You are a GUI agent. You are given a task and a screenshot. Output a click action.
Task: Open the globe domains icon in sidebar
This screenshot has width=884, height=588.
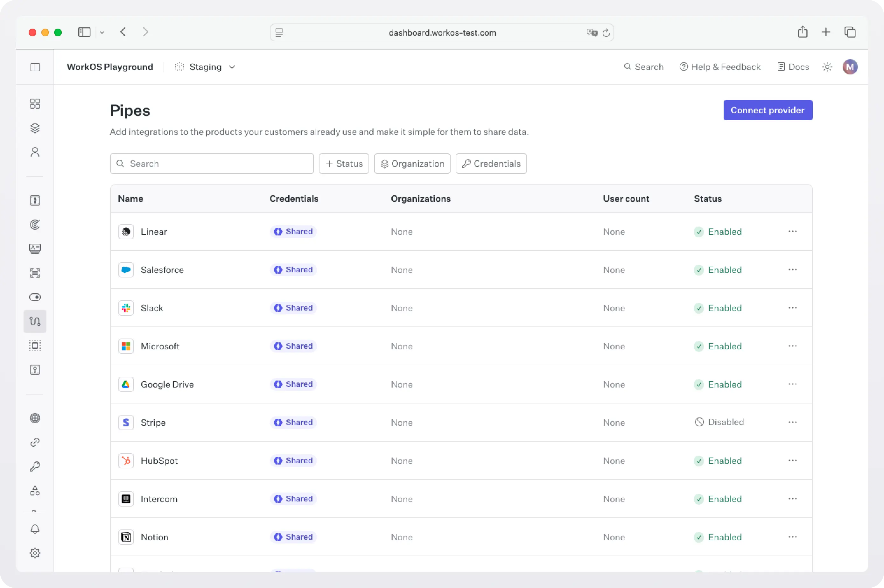(35, 418)
